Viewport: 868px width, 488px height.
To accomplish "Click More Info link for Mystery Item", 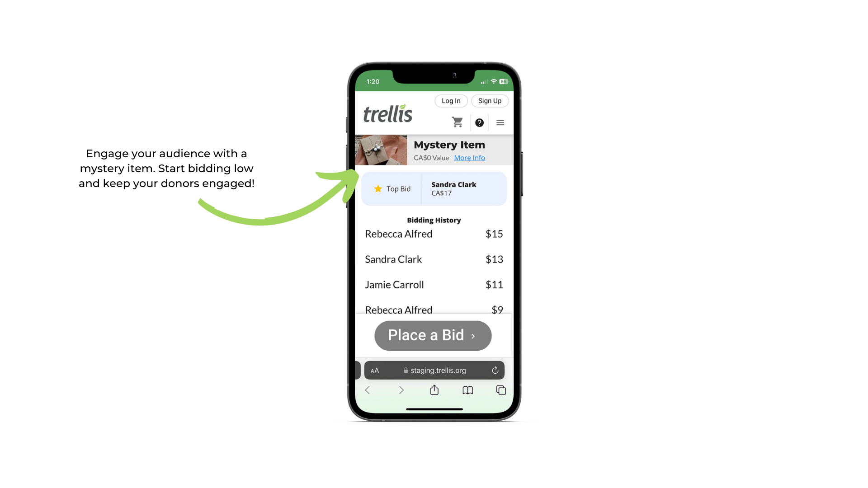I will [x=470, y=157].
